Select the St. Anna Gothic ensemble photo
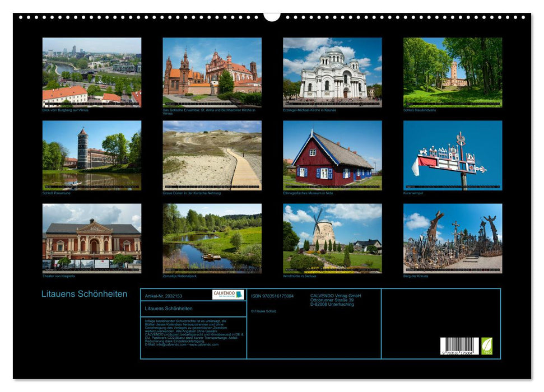Viewport: 544px width, 392px height. click(212, 72)
